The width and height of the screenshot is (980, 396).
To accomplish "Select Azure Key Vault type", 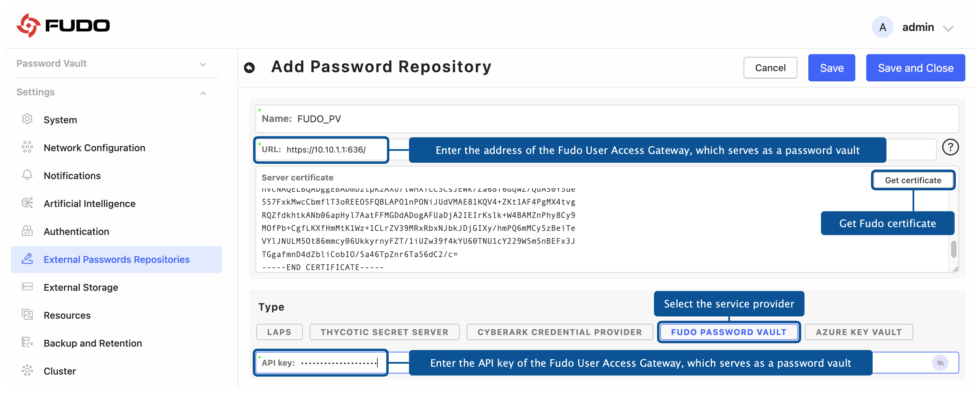I will coord(858,332).
